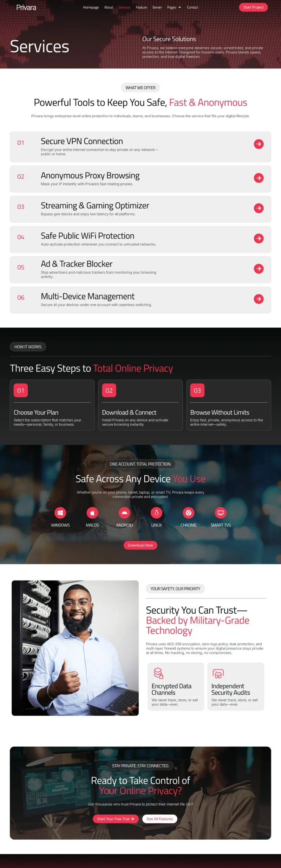Open the Homepage menu item
281x868 pixels.
coord(91,7)
